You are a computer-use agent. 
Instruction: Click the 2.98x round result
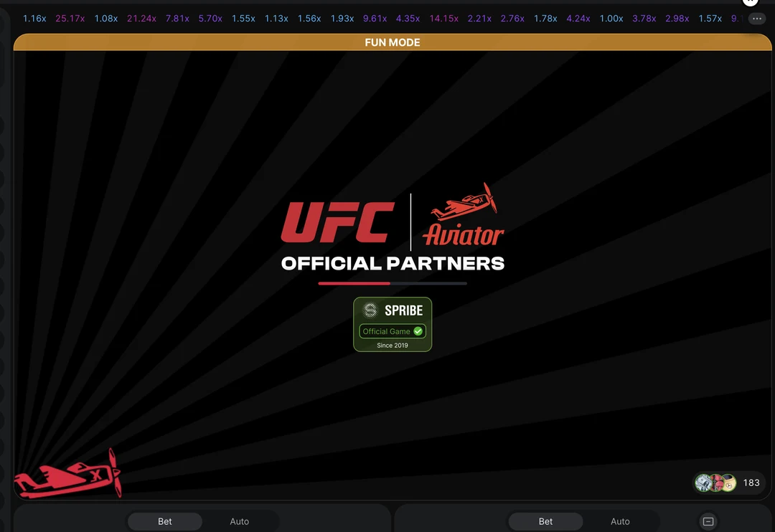tap(677, 19)
